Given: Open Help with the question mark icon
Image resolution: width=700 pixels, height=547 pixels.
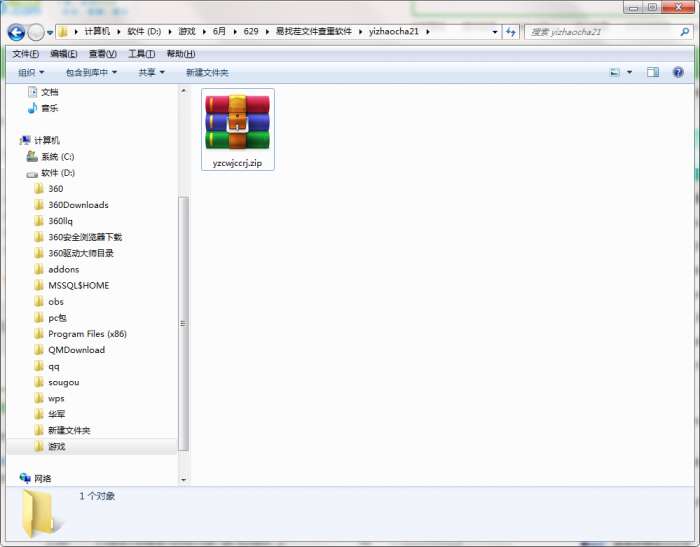Looking at the screenshot, I should 678,72.
